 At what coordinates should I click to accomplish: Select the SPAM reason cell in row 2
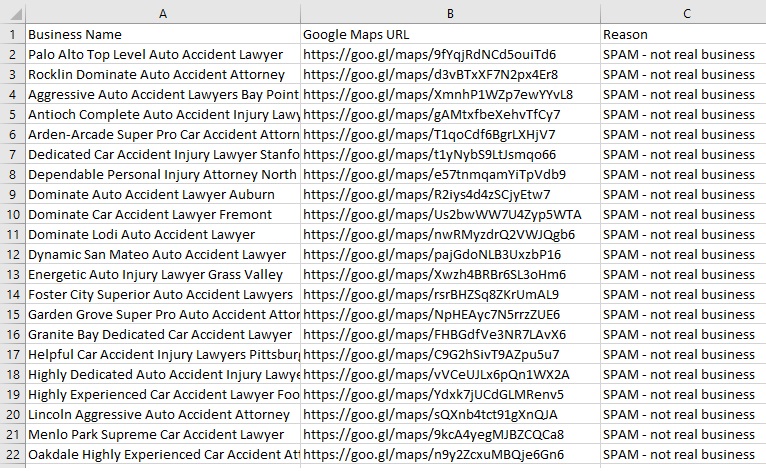click(x=683, y=54)
